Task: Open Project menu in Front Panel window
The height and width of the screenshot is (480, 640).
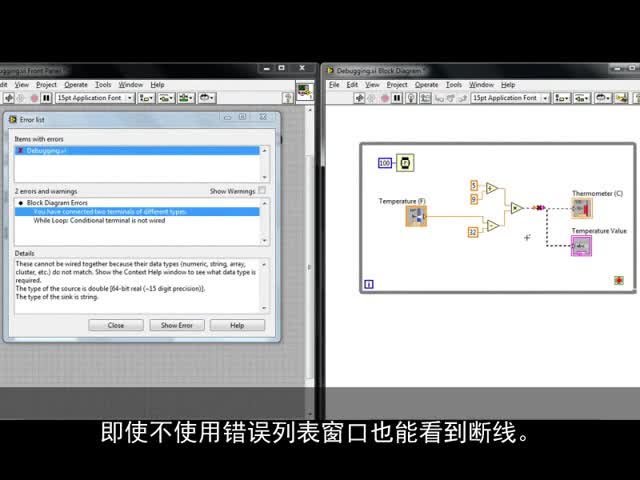Action: (47, 84)
